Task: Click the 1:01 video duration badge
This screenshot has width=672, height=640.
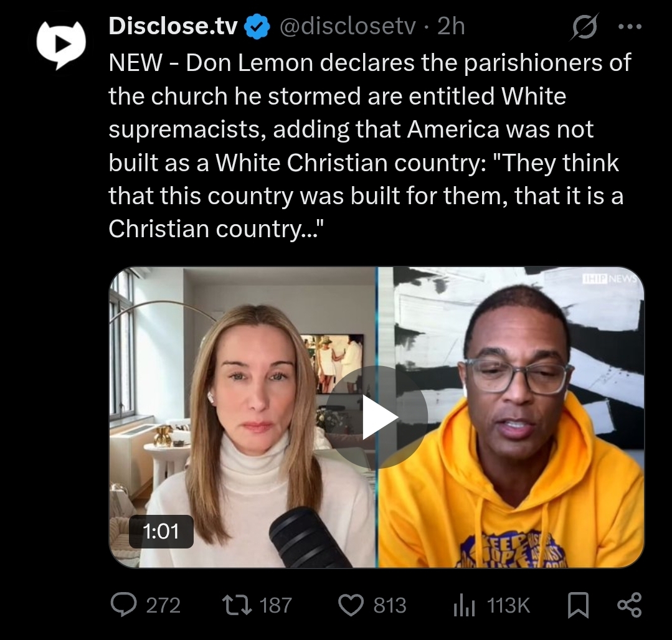Action: (161, 531)
